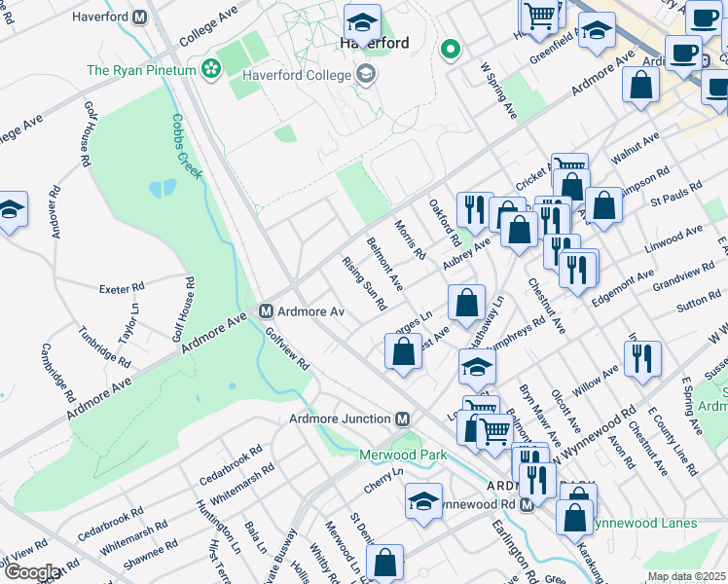This screenshot has width=728, height=584.
Task: Select the Shawnee Rd street label
Action: 151,554
